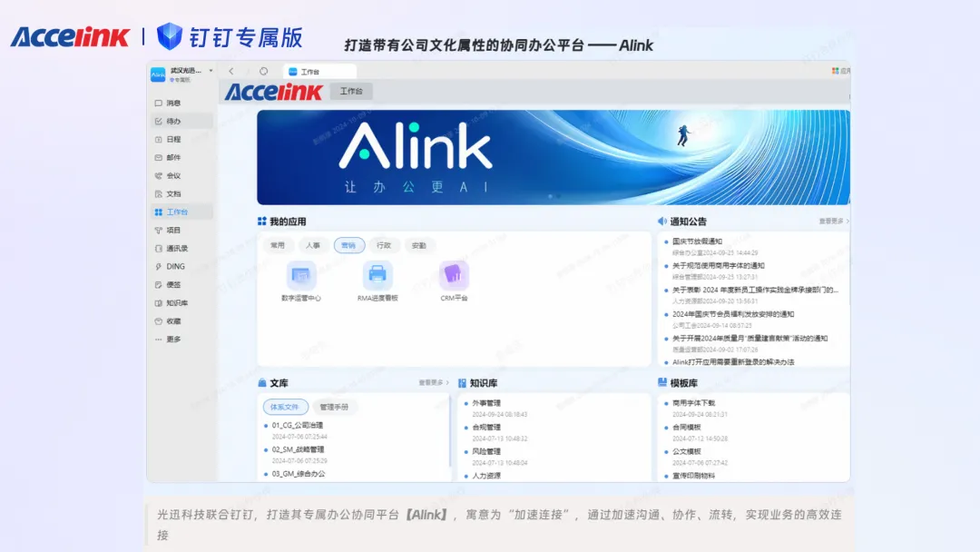Switch to 管理手册 tab in 文库
The image size is (980, 552).
point(334,407)
